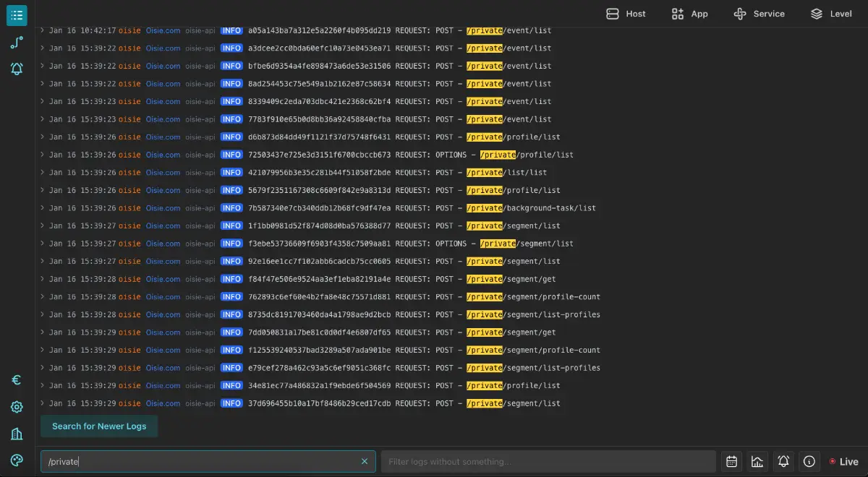Image resolution: width=868 pixels, height=477 pixels.
Task: Open the theme palette icon
Action: click(x=17, y=460)
